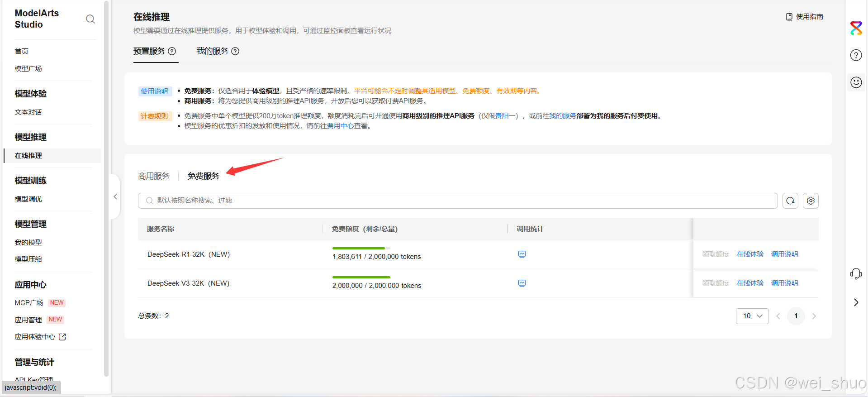Open the sidebar search icon

click(x=90, y=19)
